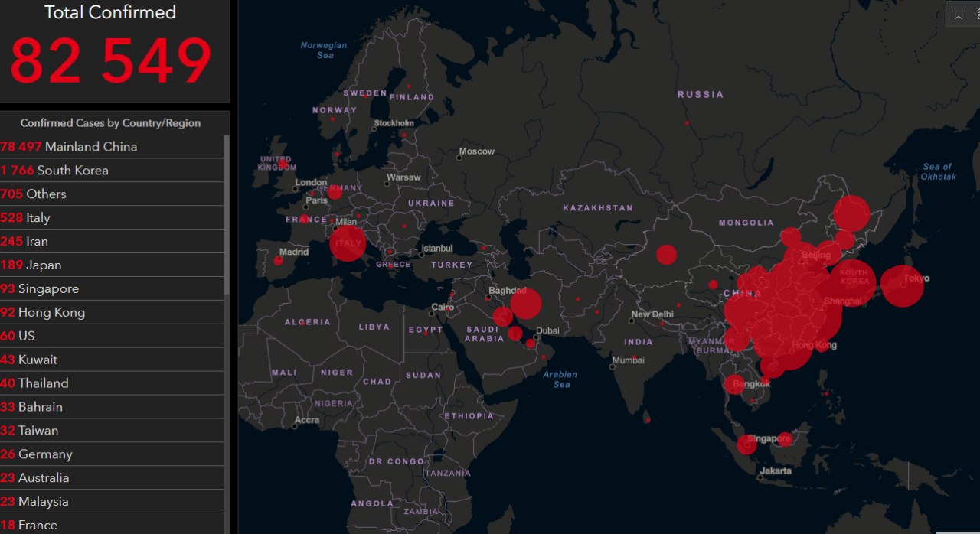Image resolution: width=980 pixels, height=534 pixels.
Task: Click the Dubai city label
Action: (x=547, y=331)
